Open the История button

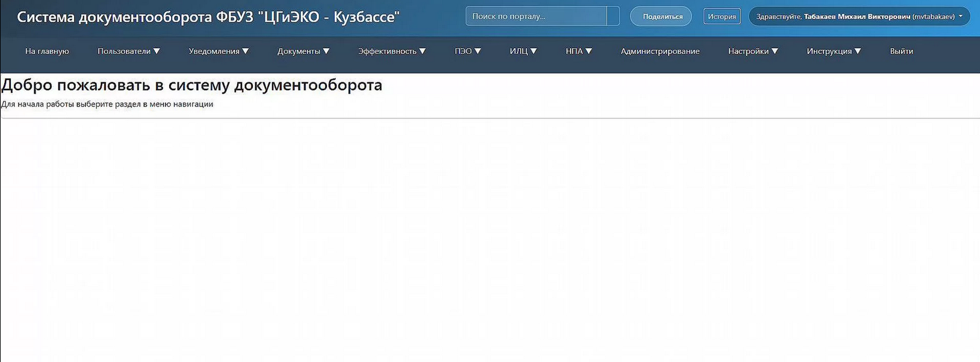coord(722,16)
